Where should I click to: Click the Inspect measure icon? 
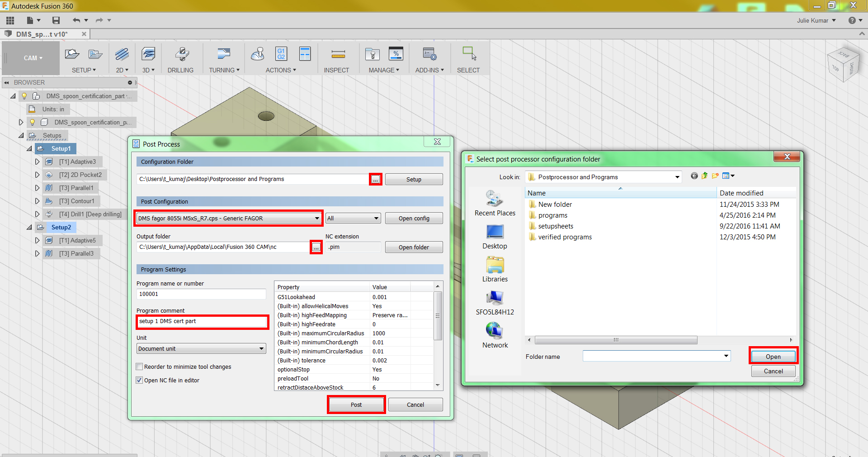(338, 55)
